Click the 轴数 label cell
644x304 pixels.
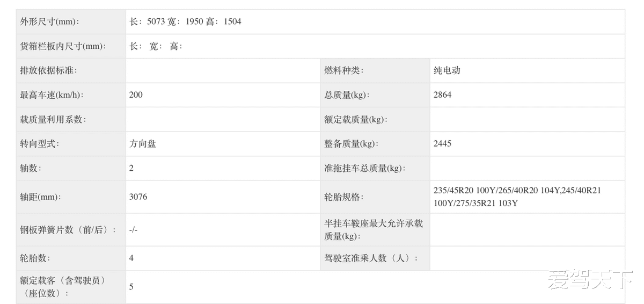(31, 168)
